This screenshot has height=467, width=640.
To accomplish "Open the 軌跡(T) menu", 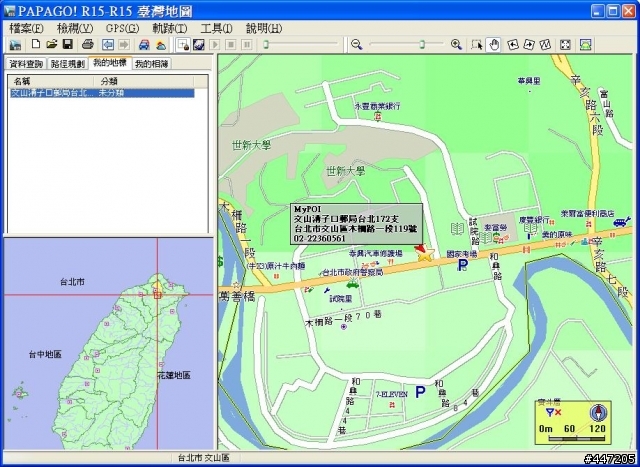I will [170, 28].
